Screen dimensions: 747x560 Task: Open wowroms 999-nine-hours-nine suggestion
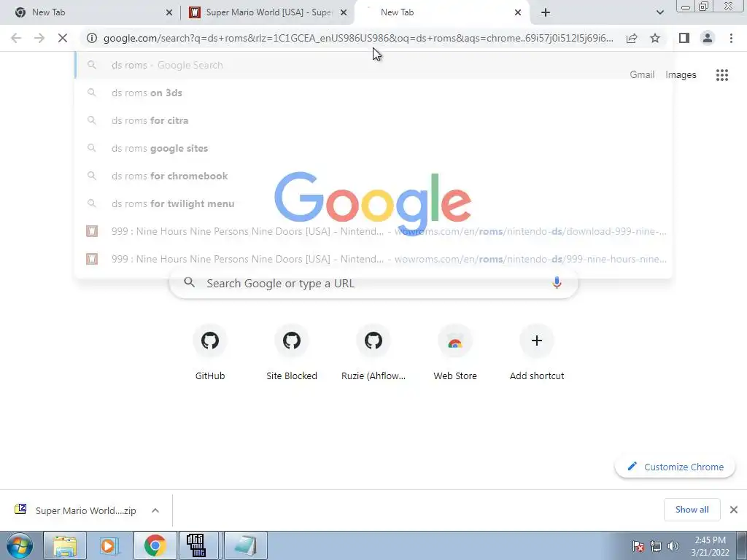click(x=373, y=259)
